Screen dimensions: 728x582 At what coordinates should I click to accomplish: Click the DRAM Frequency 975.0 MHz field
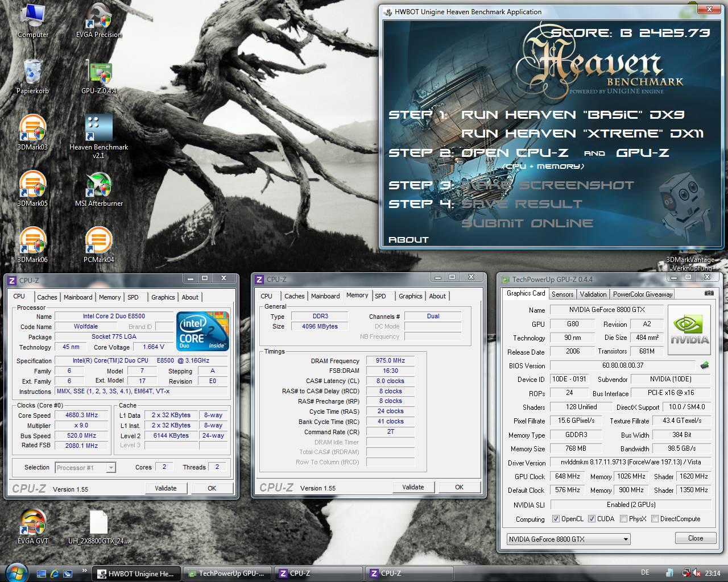point(390,361)
